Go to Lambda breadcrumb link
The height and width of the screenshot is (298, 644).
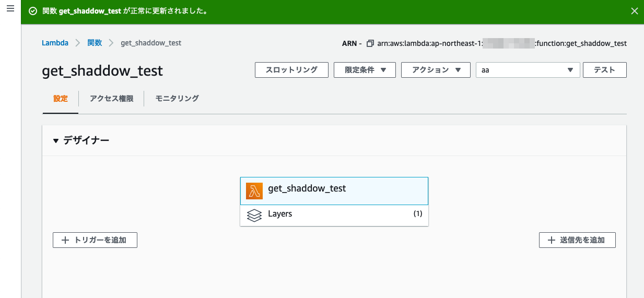click(x=55, y=43)
